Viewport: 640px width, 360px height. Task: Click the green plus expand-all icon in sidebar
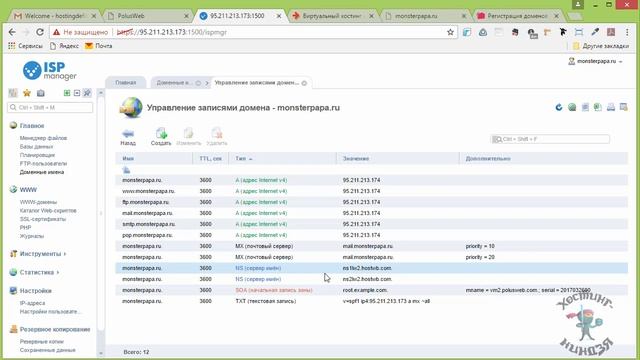tap(67, 93)
